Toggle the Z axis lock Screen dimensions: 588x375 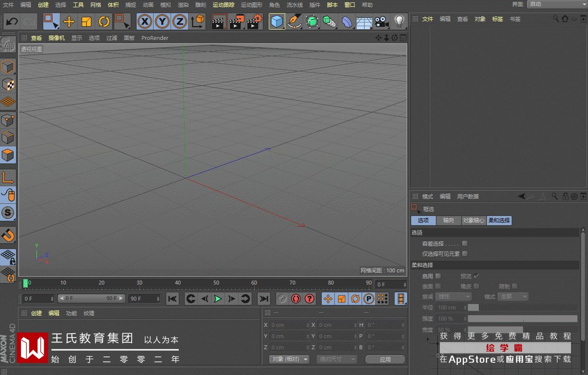[180, 21]
